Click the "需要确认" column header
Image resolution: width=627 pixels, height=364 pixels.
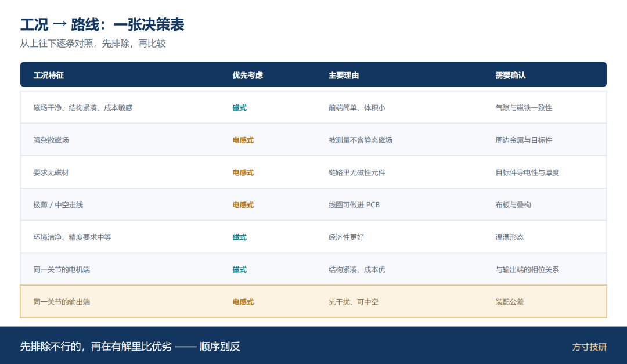[x=510, y=75]
